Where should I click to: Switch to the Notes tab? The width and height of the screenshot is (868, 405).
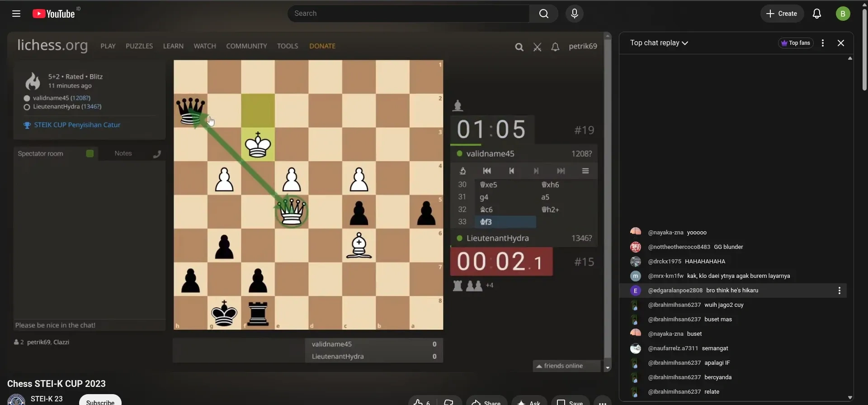click(123, 153)
